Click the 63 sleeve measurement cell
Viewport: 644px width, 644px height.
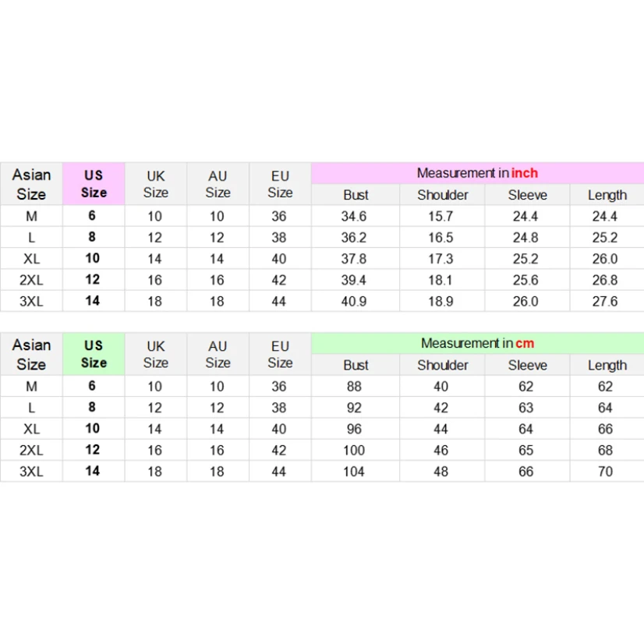pyautogui.click(x=526, y=408)
